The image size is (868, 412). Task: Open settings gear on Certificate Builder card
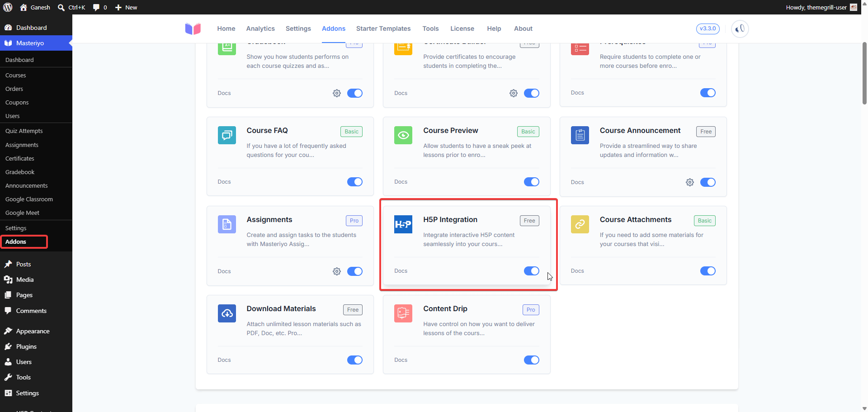[x=514, y=93]
